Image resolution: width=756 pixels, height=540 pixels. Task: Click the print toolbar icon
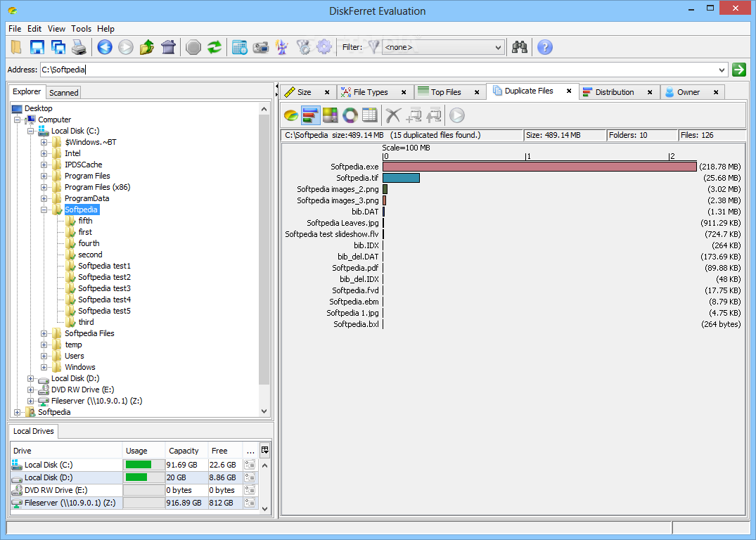[79, 47]
